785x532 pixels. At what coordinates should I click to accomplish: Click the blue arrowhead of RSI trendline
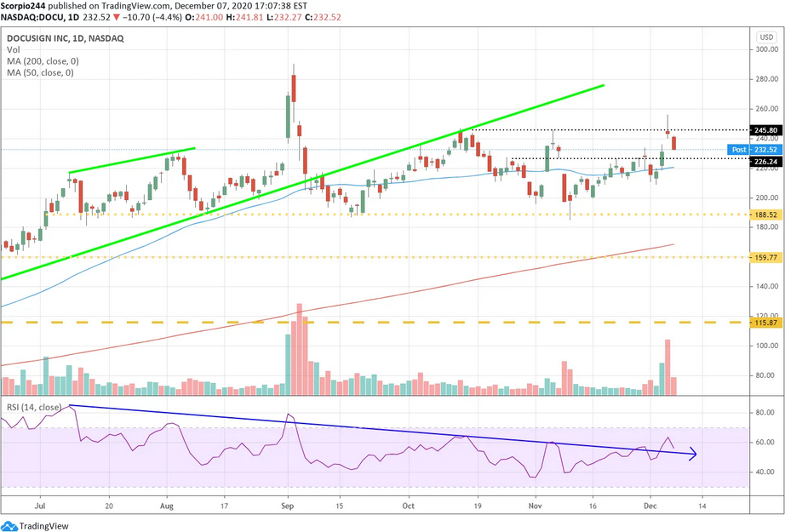pyautogui.click(x=692, y=454)
